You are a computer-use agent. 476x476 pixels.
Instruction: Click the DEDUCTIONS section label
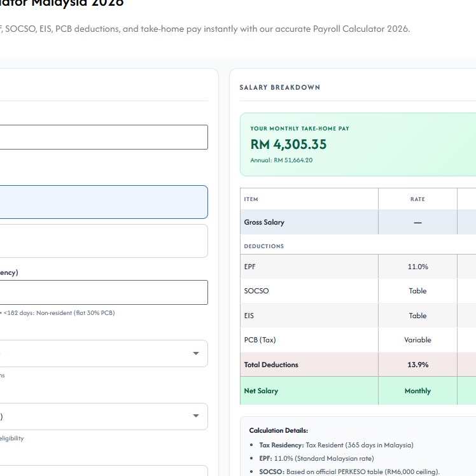coord(264,246)
